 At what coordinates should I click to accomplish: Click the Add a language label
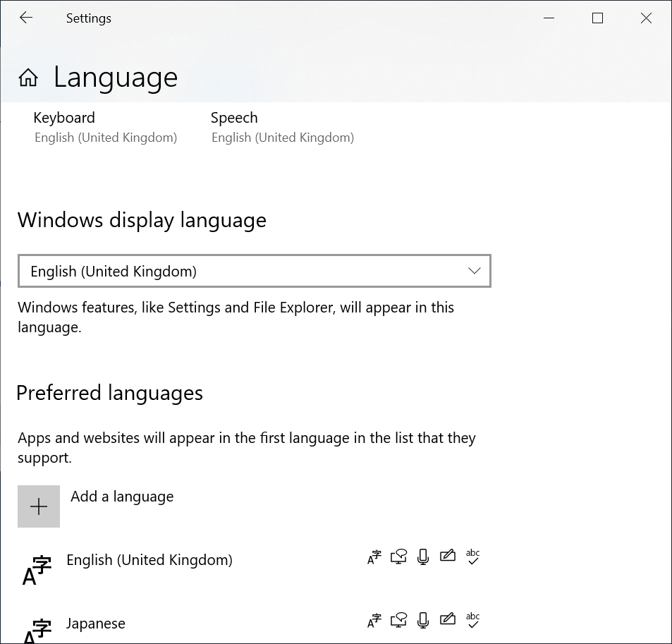pos(121,496)
